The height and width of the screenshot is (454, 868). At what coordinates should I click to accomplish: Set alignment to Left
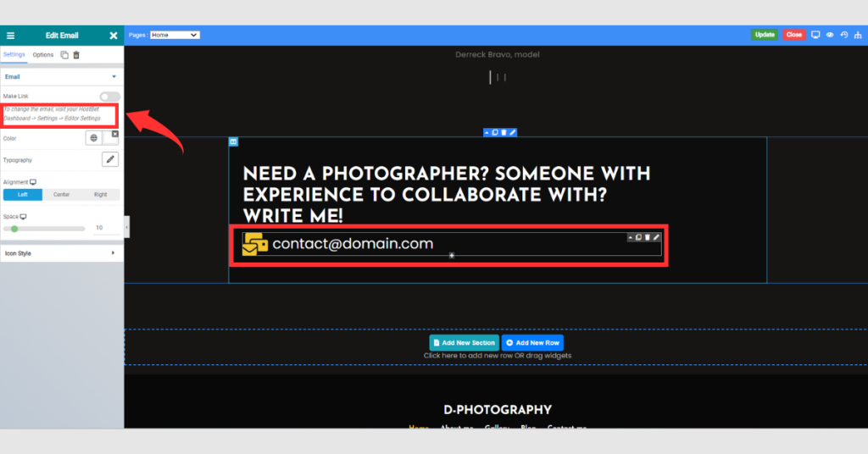coord(23,195)
